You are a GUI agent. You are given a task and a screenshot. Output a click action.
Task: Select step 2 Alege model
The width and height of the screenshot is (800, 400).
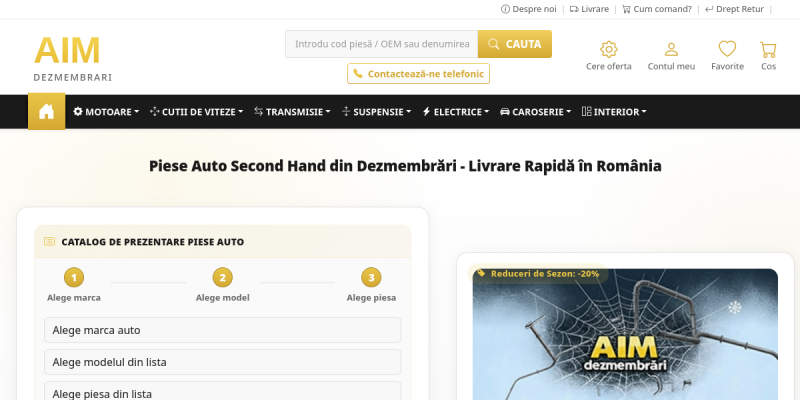(222, 285)
